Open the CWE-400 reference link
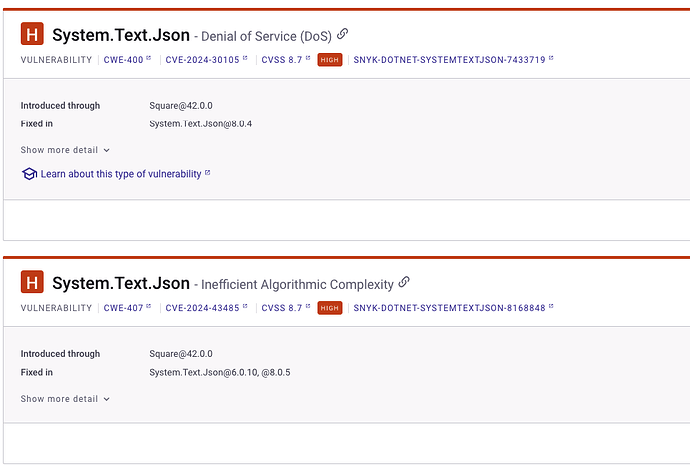Viewport: 690px width, 466px height. tap(124, 59)
